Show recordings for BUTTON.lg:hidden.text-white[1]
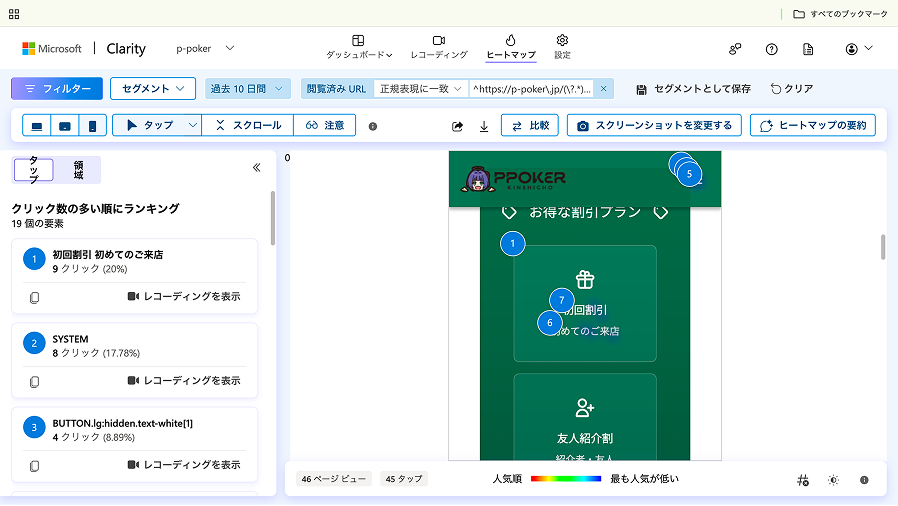898x506 pixels. click(x=184, y=465)
